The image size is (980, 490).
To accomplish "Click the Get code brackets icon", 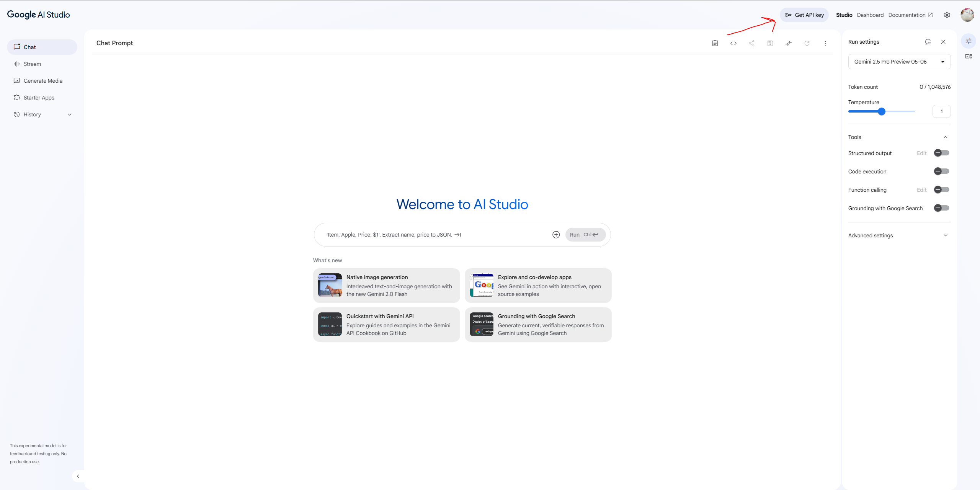I will point(733,43).
